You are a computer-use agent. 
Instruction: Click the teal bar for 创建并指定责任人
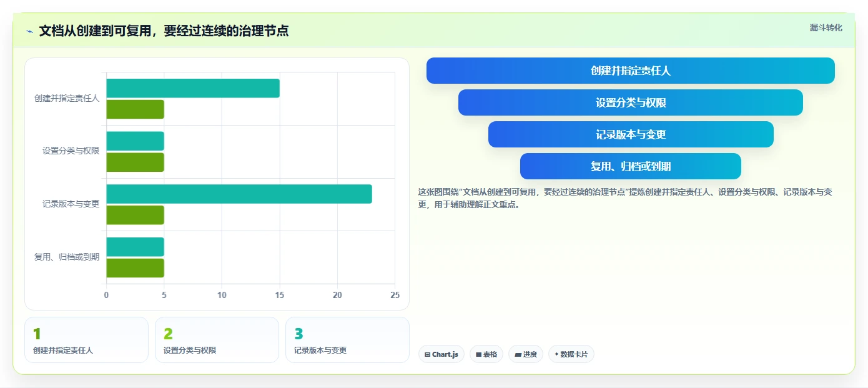pyautogui.click(x=193, y=88)
